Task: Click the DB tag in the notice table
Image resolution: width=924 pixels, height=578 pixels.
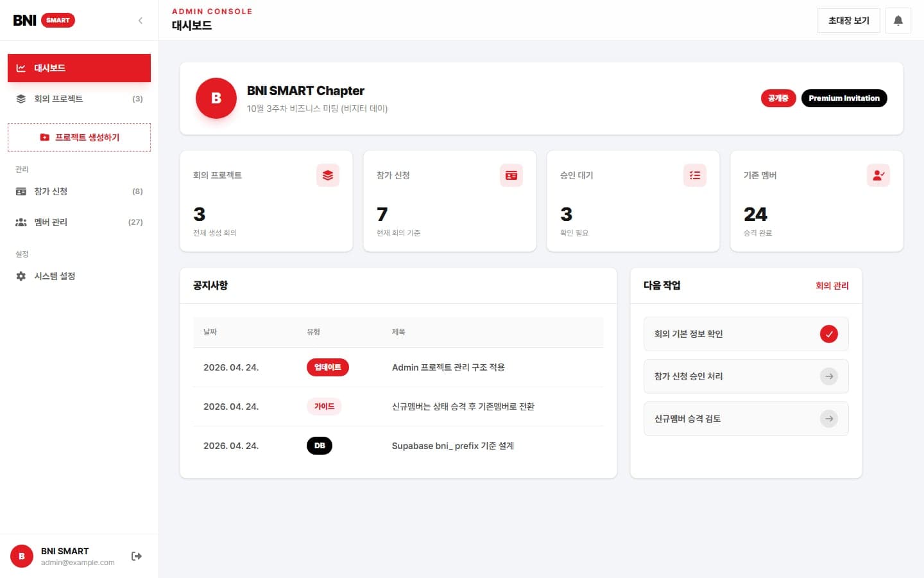Action: (320, 446)
